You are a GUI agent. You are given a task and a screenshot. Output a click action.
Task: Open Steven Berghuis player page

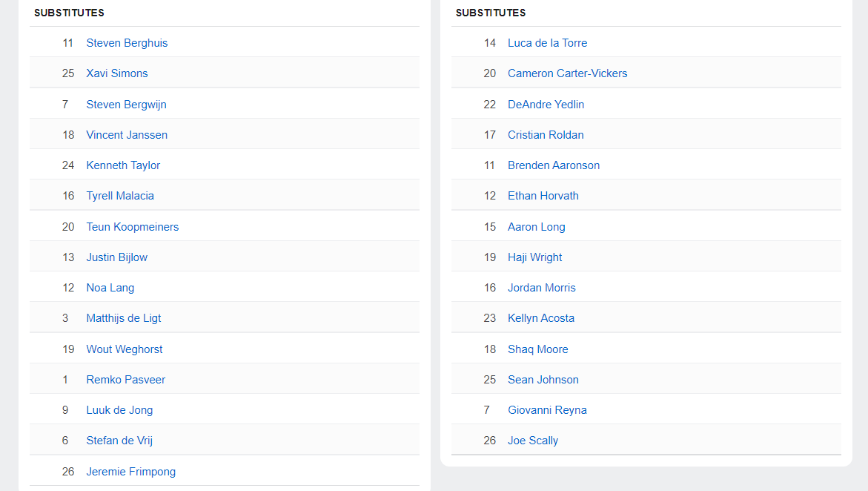pyautogui.click(x=127, y=43)
